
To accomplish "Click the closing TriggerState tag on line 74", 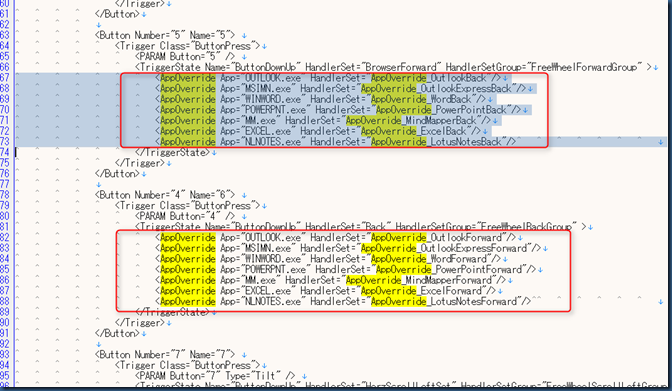I will 173,153.
